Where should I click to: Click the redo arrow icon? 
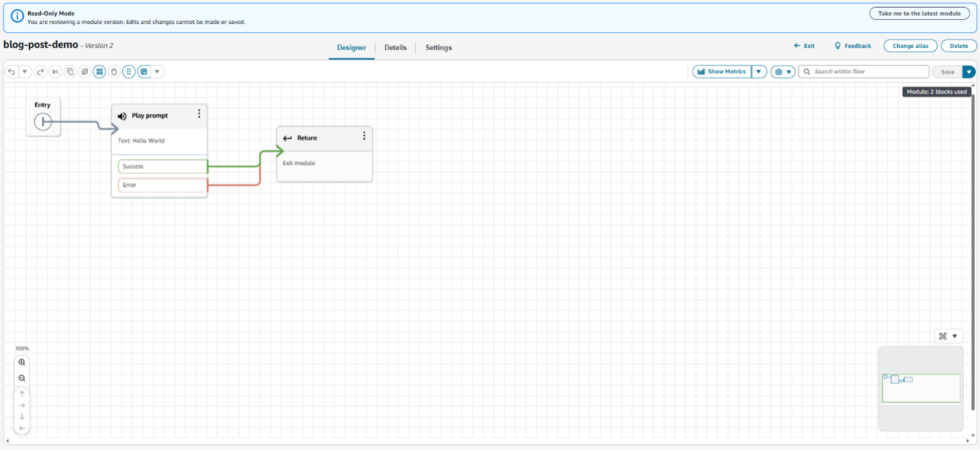pos(40,72)
